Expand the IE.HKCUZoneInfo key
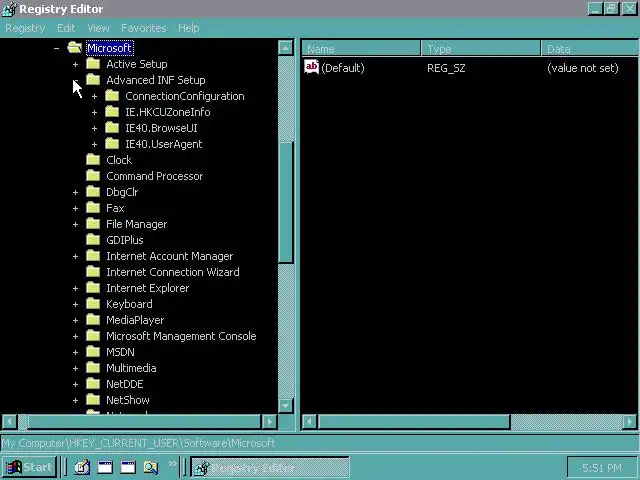 [x=95, y=112]
